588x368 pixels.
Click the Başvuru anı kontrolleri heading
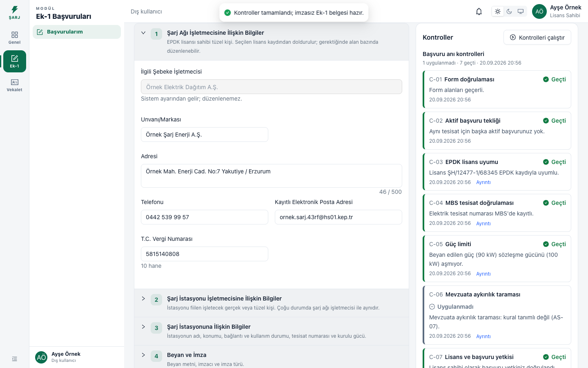(x=453, y=54)
